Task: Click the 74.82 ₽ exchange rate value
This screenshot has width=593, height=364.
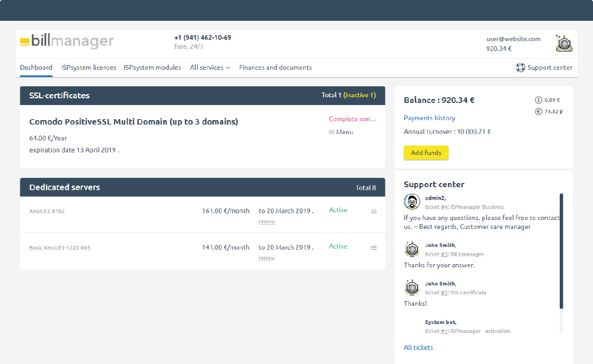Action: point(553,111)
